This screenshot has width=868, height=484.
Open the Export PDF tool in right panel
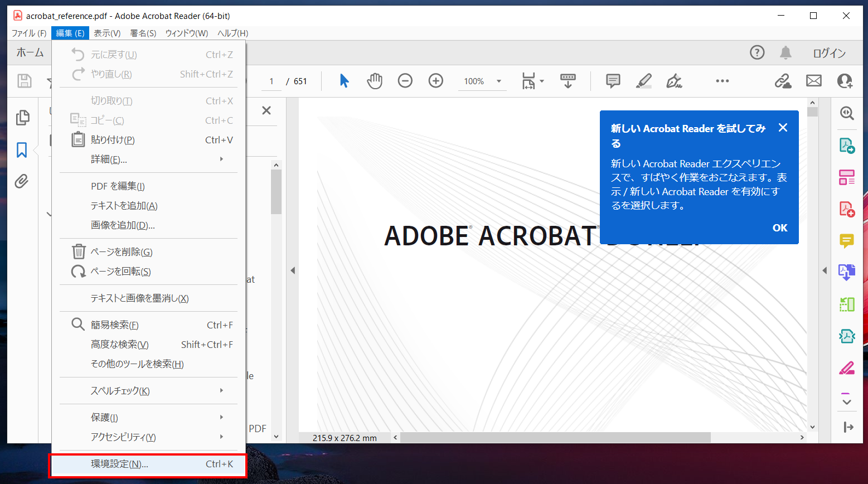coord(846,146)
